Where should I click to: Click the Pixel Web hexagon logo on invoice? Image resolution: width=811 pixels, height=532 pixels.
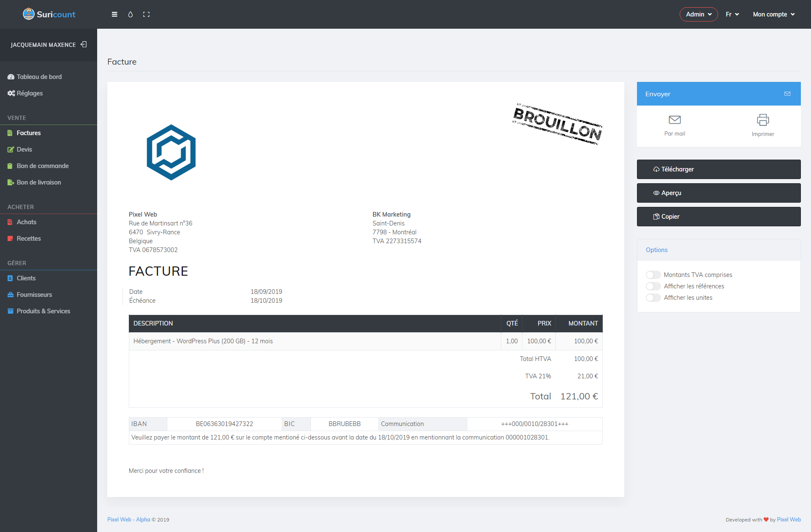click(171, 152)
